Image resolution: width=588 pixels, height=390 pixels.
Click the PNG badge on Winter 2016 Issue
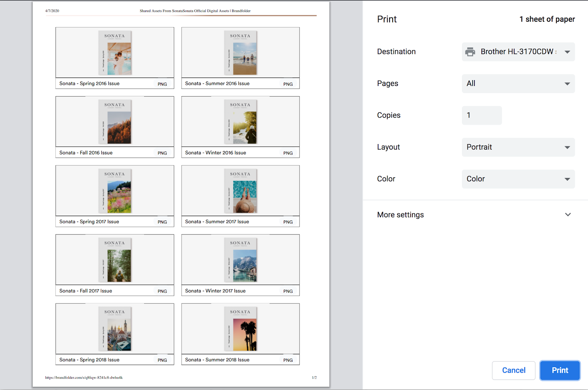(x=288, y=153)
